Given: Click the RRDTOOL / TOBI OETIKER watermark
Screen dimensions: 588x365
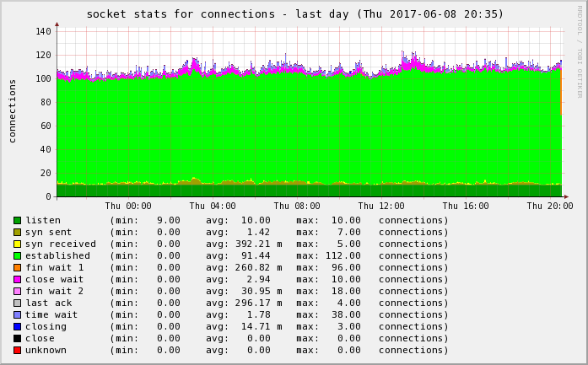Looking at the screenshot, I should 580,51.
